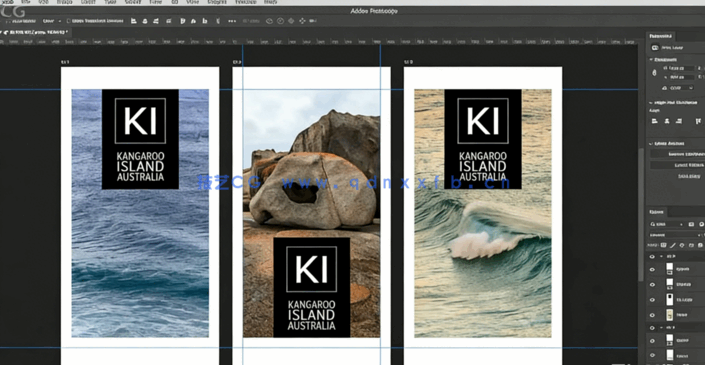This screenshot has height=365, width=705.
Task: Collapse the Align and Distribute section
Action: (x=651, y=103)
